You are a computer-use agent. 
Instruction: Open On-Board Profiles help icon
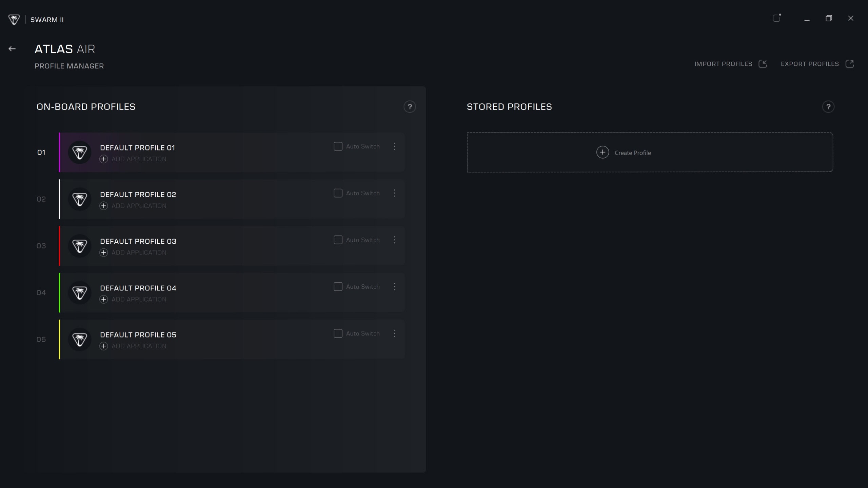coord(410,107)
